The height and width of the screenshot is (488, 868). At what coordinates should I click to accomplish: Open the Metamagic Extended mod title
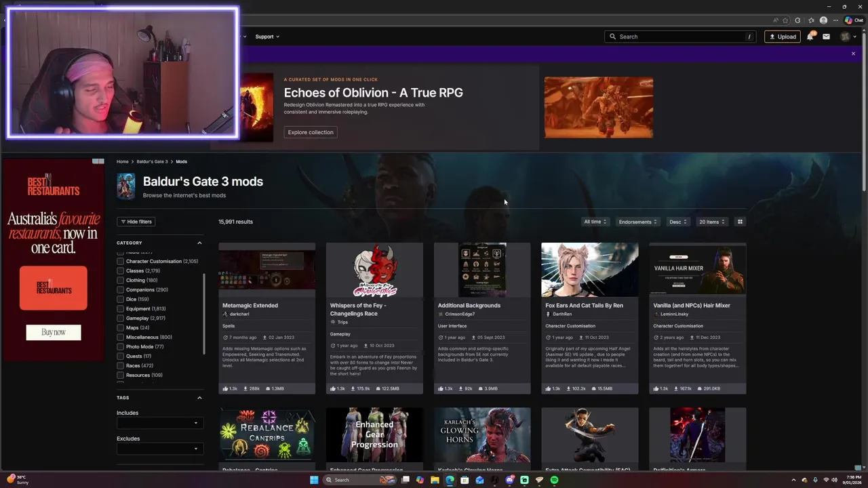tap(250, 305)
